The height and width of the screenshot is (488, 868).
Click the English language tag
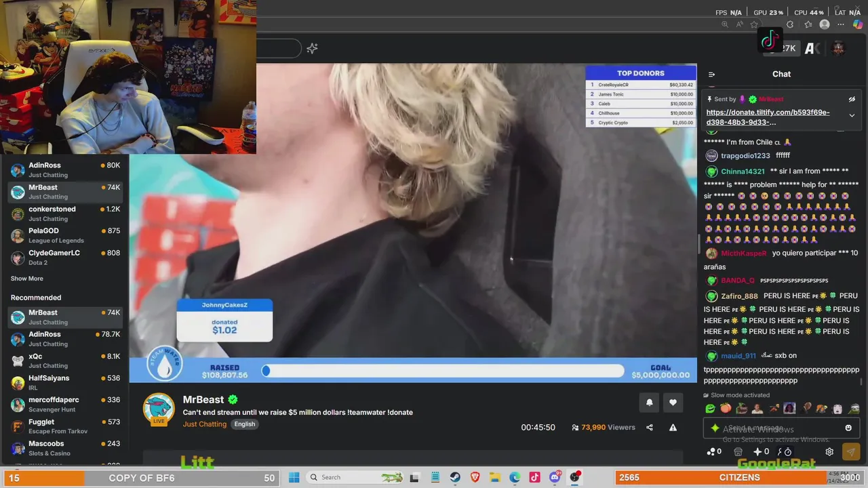pos(245,424)
